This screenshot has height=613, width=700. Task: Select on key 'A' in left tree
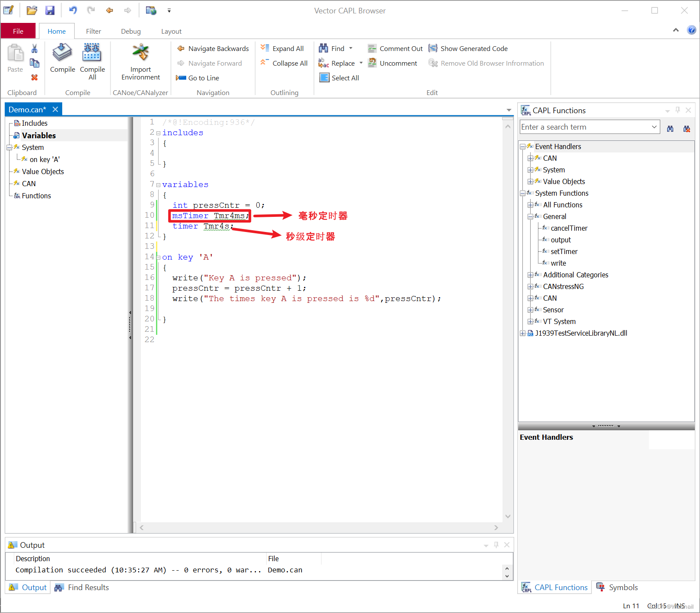(45, 159)
